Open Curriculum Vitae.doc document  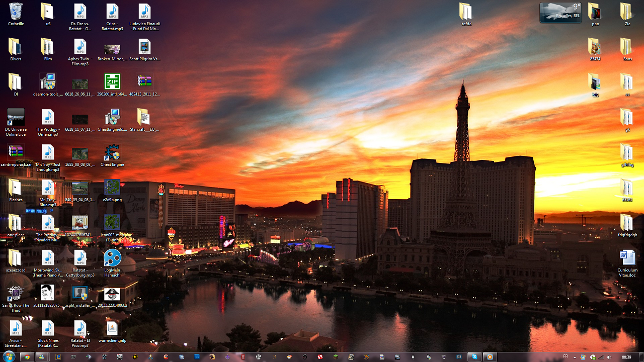click(x=627, y=263)
